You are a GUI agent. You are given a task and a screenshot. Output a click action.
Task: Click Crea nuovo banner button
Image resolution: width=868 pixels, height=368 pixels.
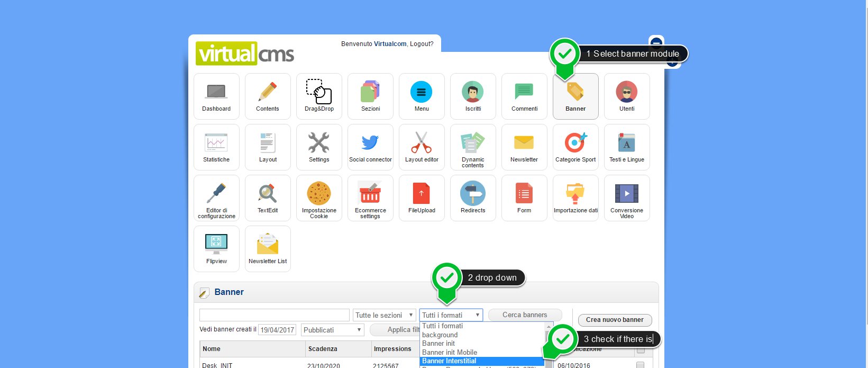coord(615,320)
